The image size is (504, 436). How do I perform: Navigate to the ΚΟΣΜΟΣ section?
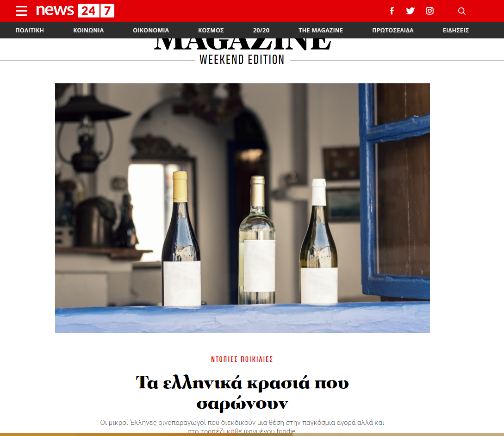pos(211,30)
